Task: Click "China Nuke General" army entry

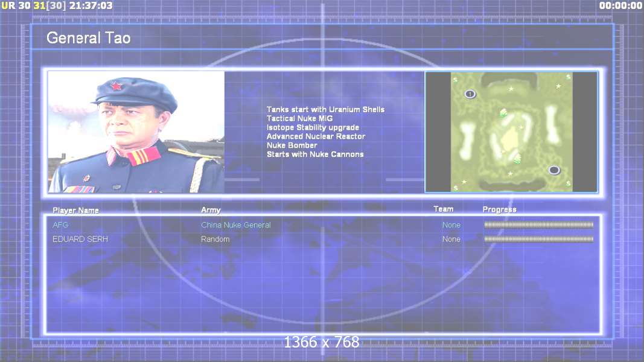Action: point(236,225)
